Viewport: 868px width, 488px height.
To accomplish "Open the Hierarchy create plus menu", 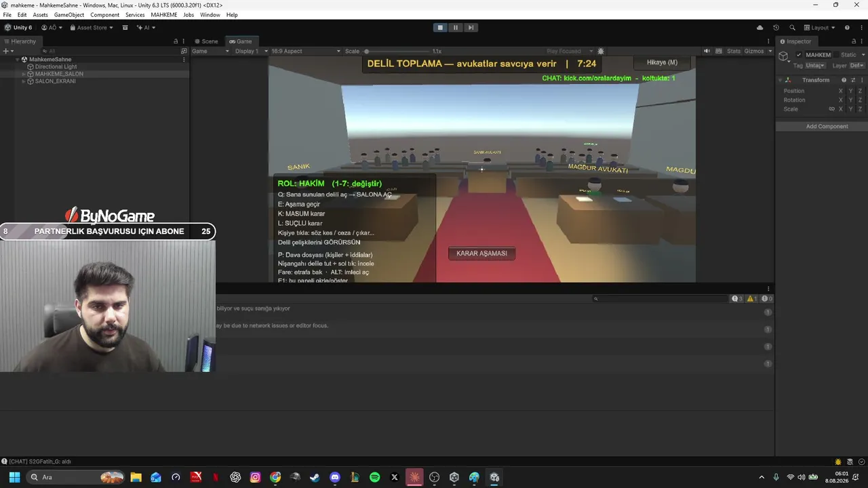I will 7,51.
